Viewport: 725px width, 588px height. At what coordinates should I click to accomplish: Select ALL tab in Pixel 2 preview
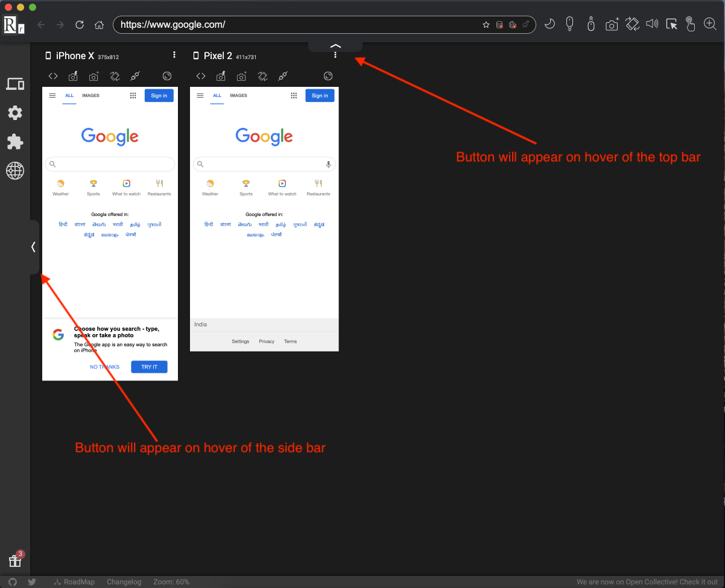(217, 95)
